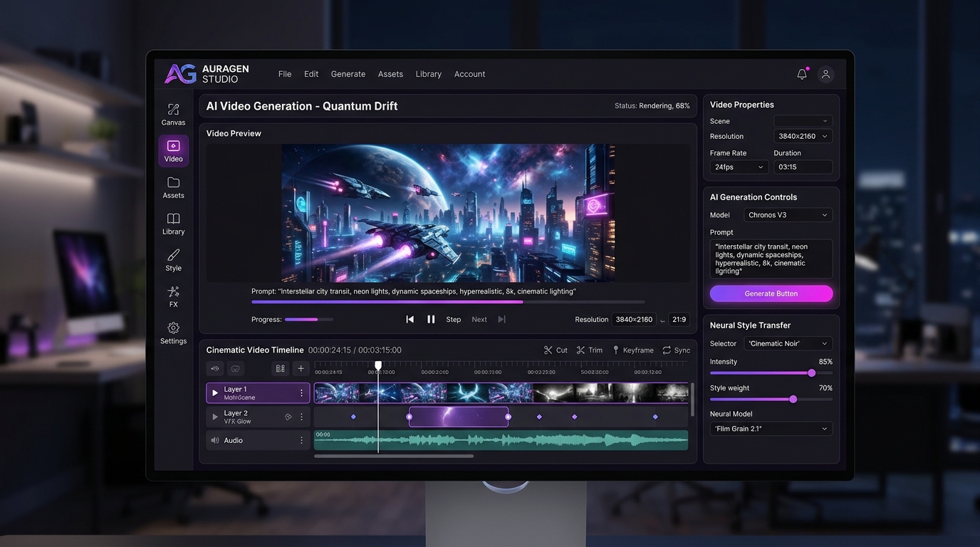Open the Resolution dropdown in Video Properties
The width and height of the screenshot is (980, 547).
coord(803,136)
